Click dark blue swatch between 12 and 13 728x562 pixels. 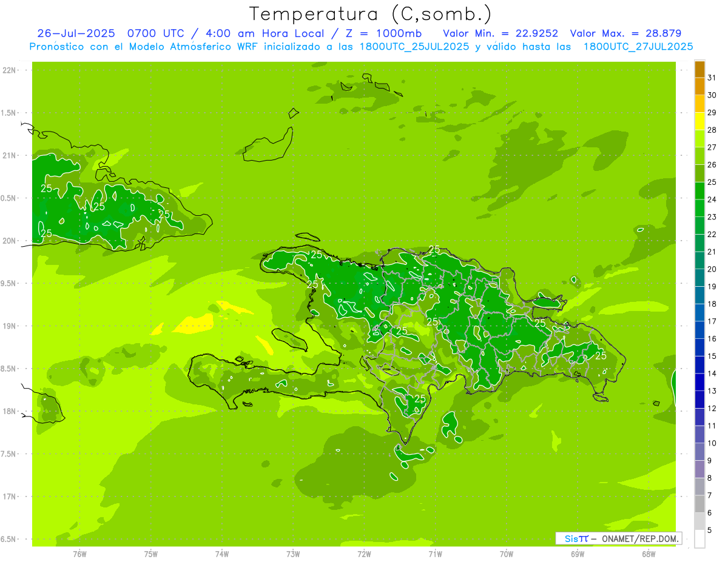pyautogui.click(x=699, y=400)
